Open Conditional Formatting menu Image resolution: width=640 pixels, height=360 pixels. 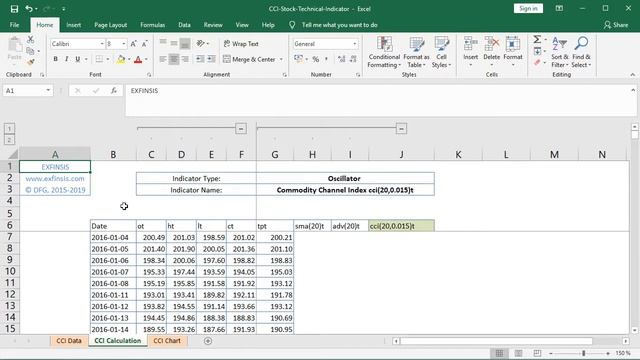tap(384, 52)
